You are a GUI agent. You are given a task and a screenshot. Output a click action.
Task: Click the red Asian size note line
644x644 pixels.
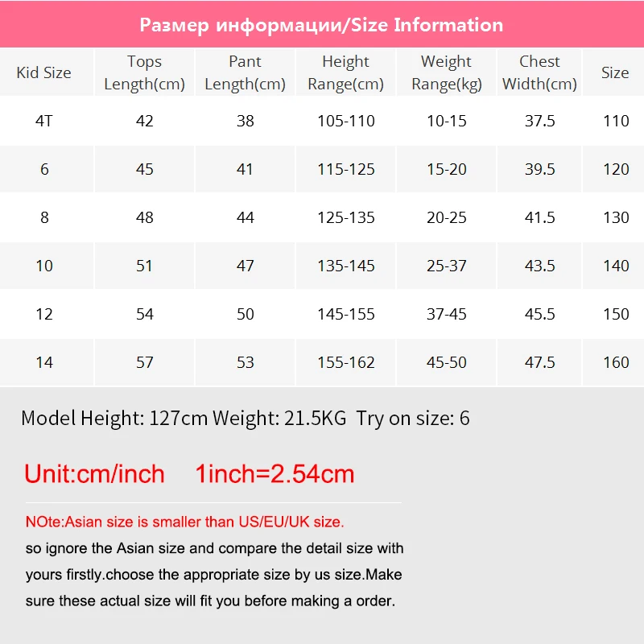(x=185, y=522)
